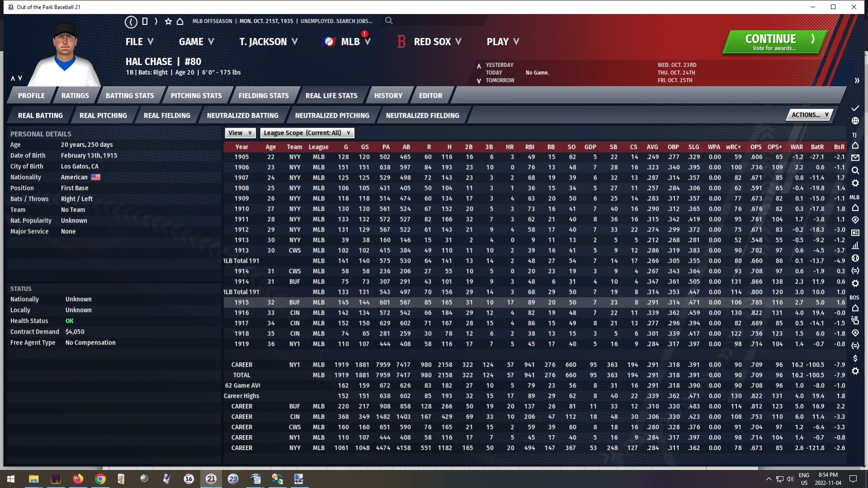This screenshot has width=868, height=488.
Task: Click the previous player up arrow
Action: pyautogui.click(x=13, y=78)
